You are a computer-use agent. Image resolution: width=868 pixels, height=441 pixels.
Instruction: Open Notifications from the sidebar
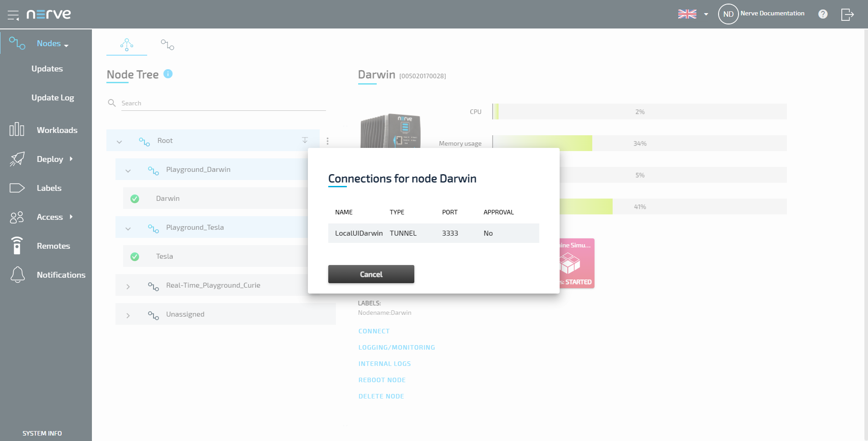tap(61, 275)
